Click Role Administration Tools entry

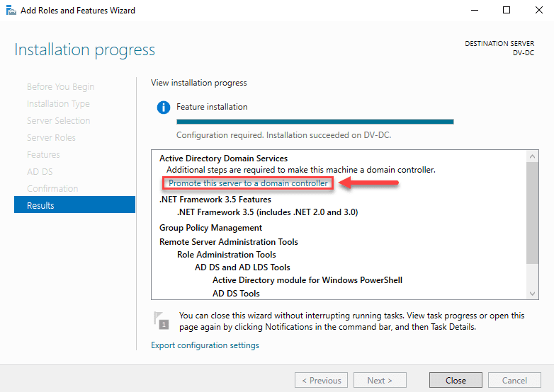click(227, 255)
